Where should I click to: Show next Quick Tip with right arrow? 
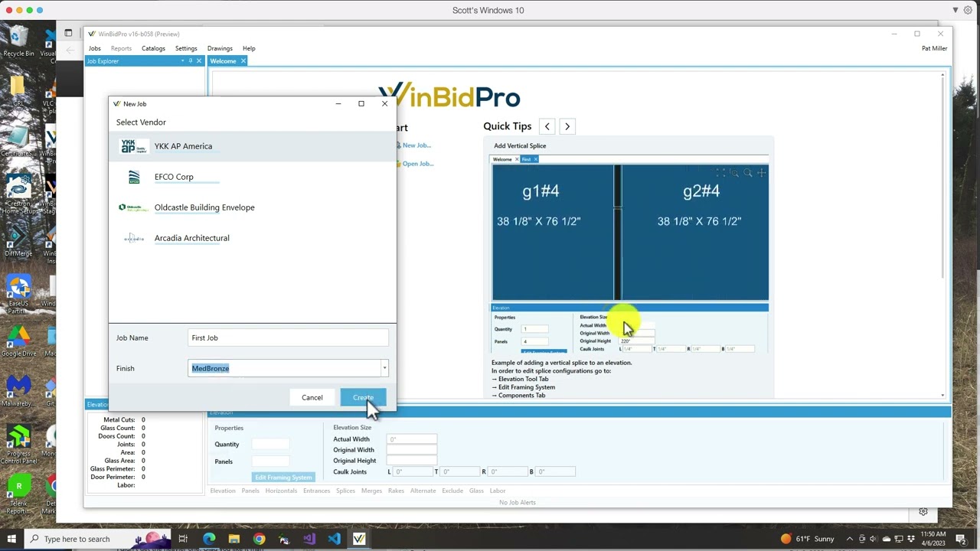pos(567,126)
